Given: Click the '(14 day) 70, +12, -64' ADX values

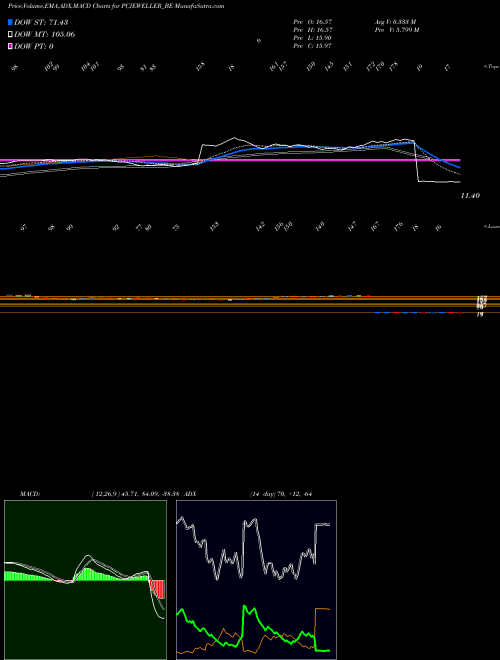Looking at the screenshot, I should coord(281,494).
